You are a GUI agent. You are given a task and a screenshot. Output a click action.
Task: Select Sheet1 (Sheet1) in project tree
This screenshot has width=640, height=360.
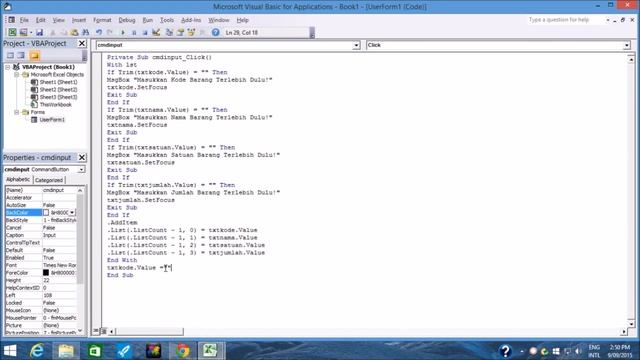(58, 82)
